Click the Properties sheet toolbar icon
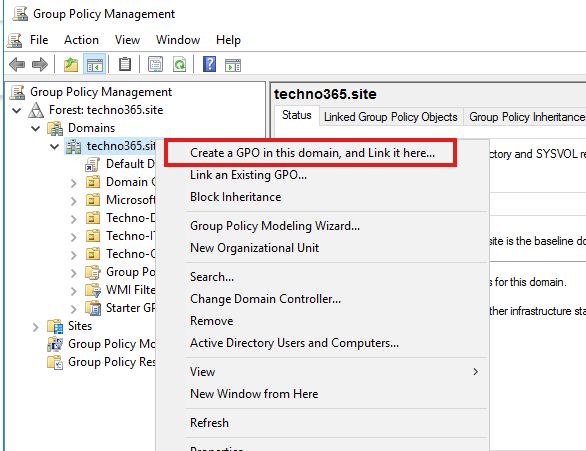Screen dimensions: 586x451 point(155,64)
